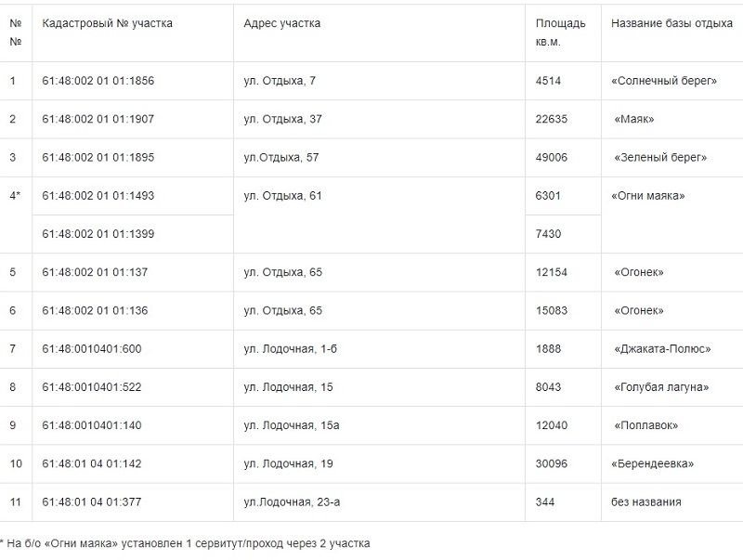Select the address ул.Лодочная, 23-а
The width and height of the screenshot is (743, 560).
(292, 501)
